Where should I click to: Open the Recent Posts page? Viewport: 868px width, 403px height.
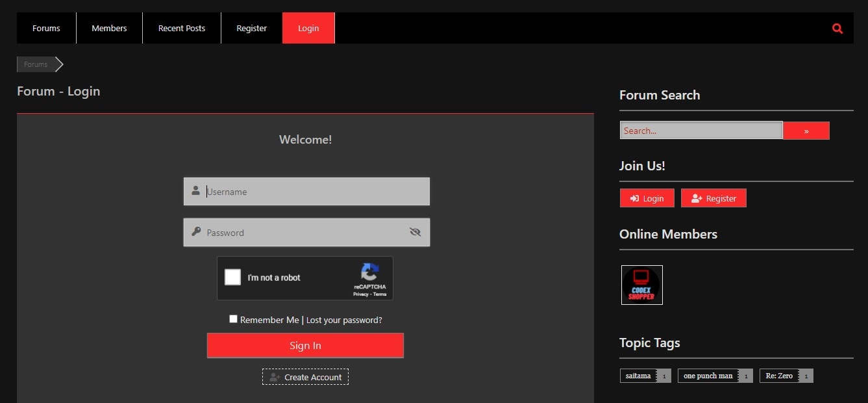tap(181, 28)
